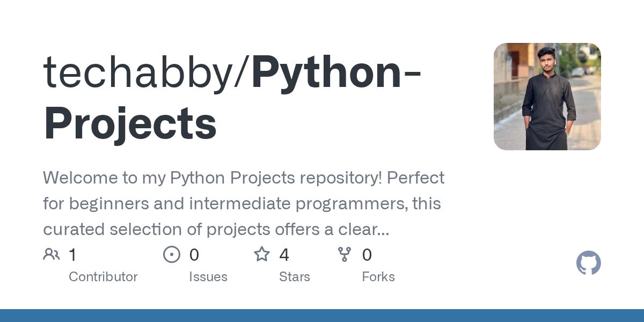Click the Stars label text
The image size is (644, 322).
coord(295,277)
